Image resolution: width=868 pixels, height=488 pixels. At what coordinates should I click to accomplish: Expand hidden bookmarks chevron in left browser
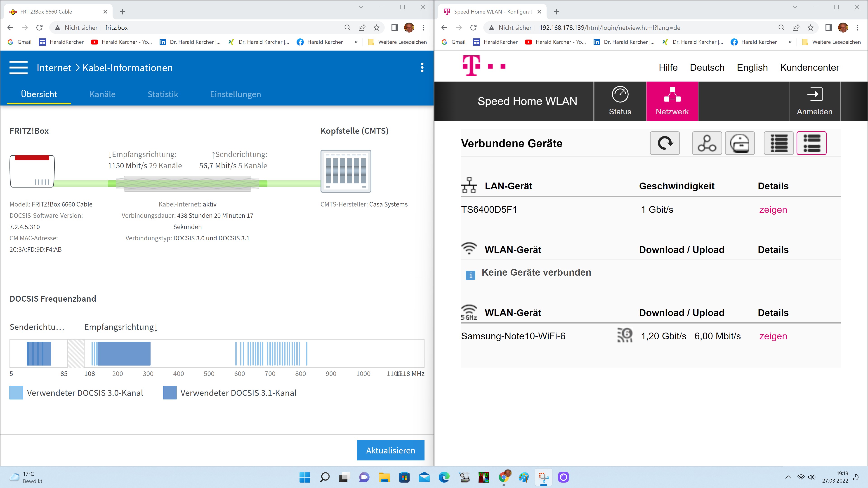click(x=356, y=42)
